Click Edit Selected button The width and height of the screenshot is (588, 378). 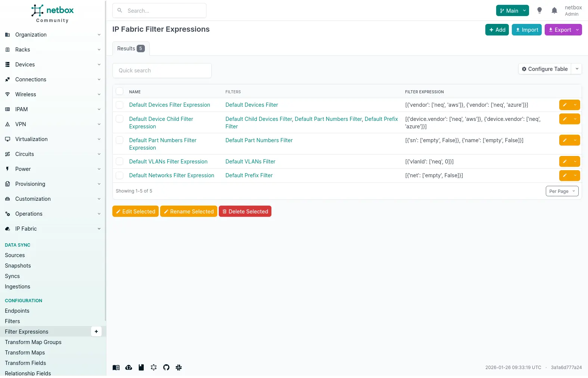pyautogui.click(x=136, y=211)
